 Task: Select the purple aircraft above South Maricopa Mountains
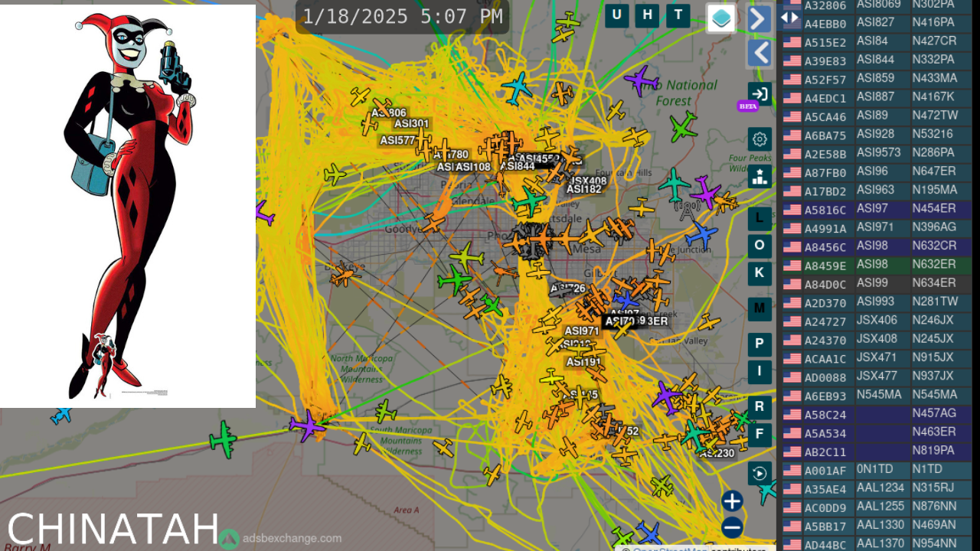(308, 425)
